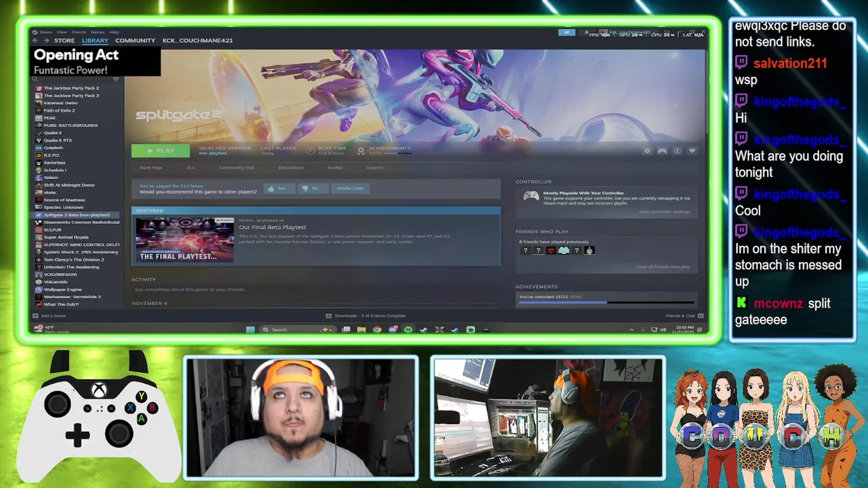
Task: Open the Help menu
Action: 114,32
